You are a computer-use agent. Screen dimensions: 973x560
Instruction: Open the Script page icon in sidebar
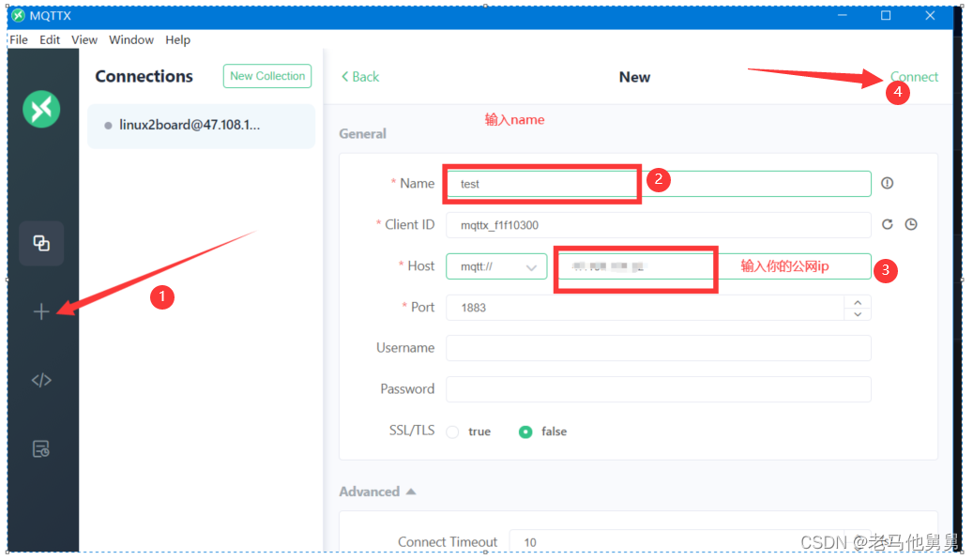click(41, 380)
